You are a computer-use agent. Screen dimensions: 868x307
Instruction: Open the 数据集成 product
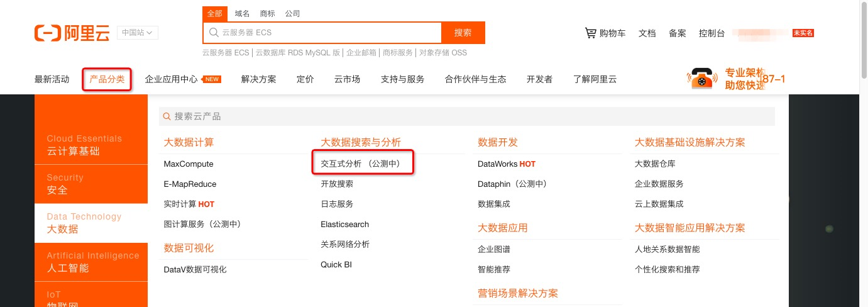coord(494,204)
